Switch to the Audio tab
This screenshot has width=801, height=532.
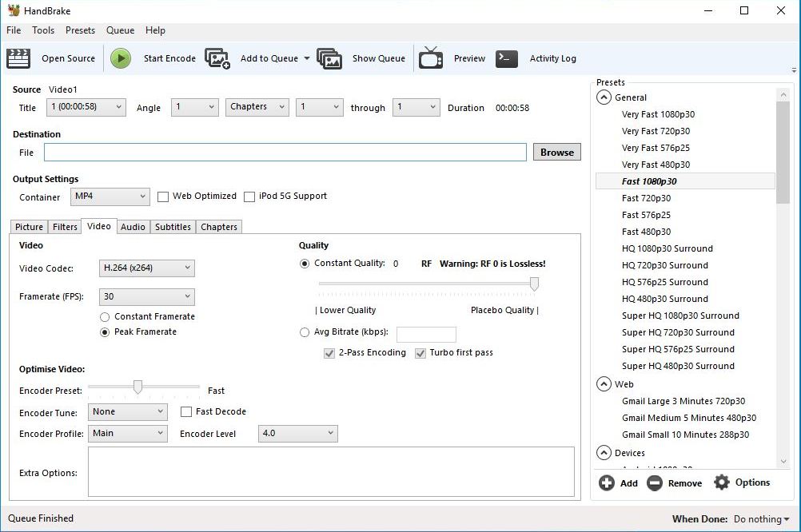tap(133, 226)
